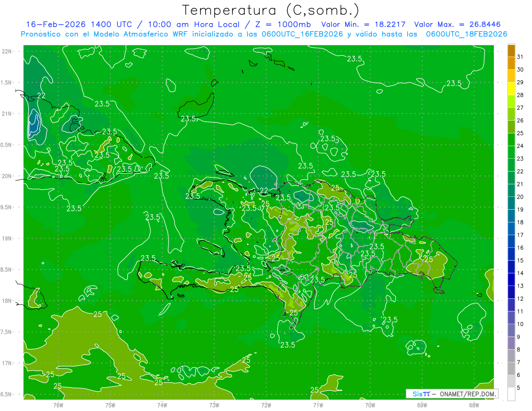
Task: Pick the orange legend swatch between 30 and 31
Action: point(511,63)
